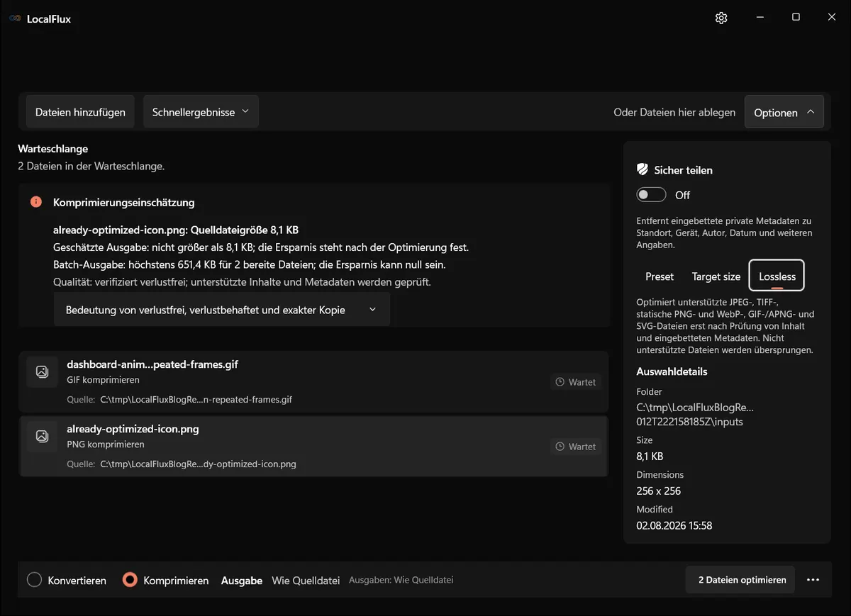The image size is (851, 616).
Task: Open the settings gear icon
Action: (721, 18)
